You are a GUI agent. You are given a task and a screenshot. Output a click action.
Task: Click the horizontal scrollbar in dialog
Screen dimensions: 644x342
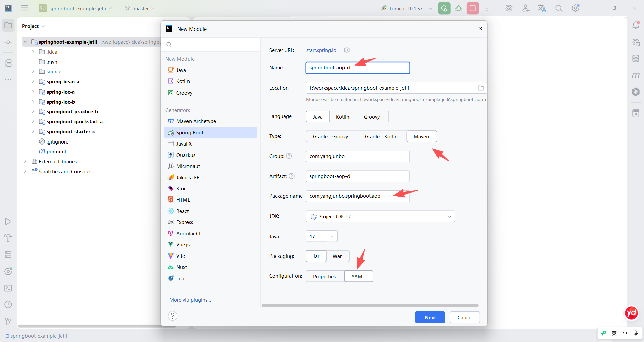(x=370, y=306)
